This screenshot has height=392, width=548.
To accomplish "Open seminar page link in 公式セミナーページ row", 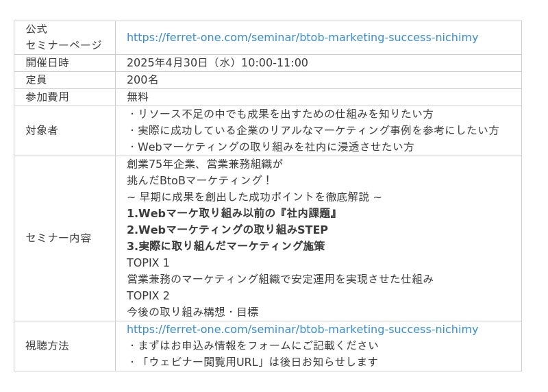I will (302, 38).
